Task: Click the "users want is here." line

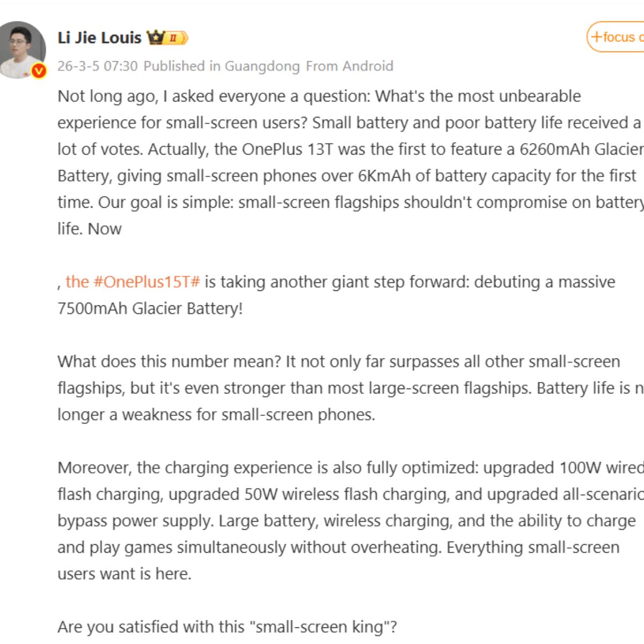Action: [x=125, y=574]
